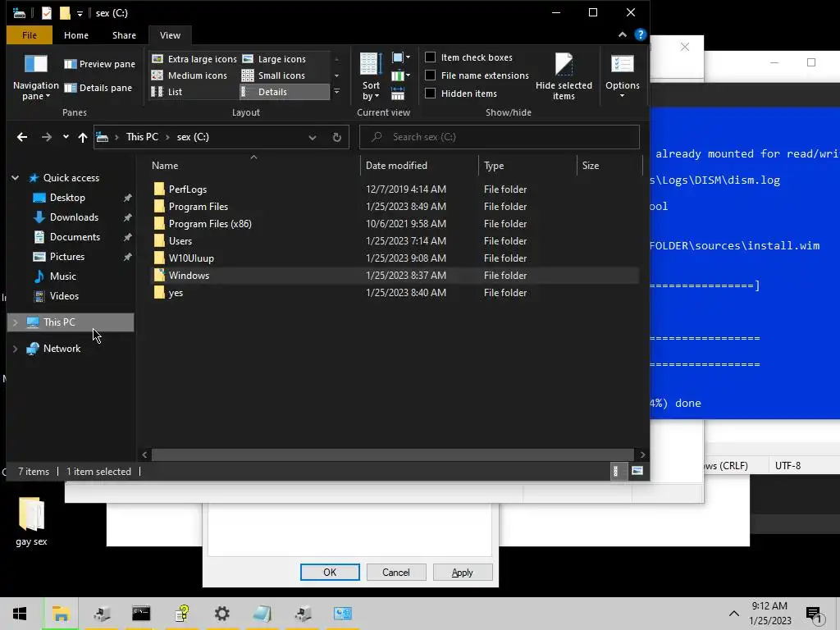Open Videos in Quick access
Screen dimensions: 840x630
(64, 295)
